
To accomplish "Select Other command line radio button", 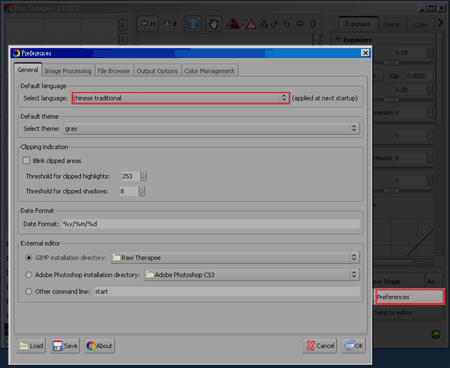I will (x=29, y=291).
